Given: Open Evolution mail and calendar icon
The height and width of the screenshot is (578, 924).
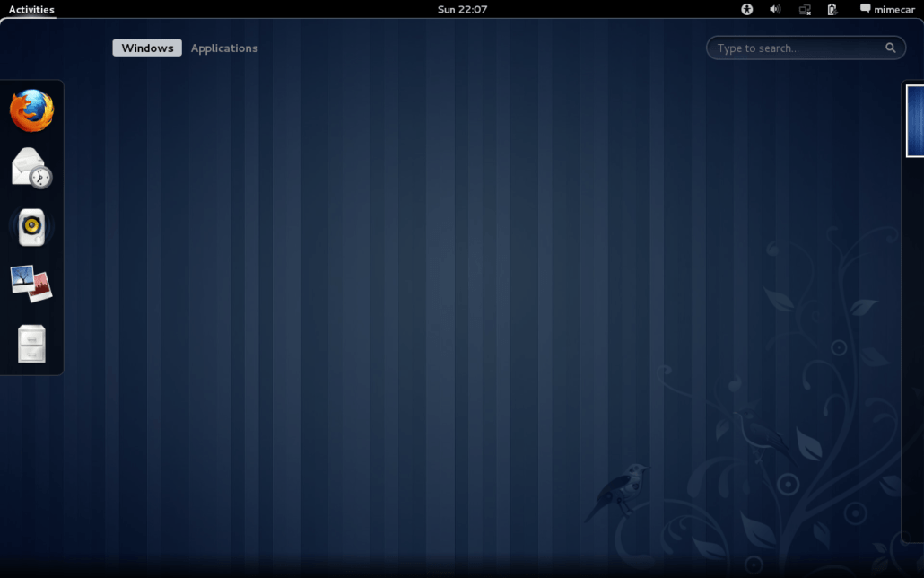Looking at the screenshot, I should (x=31, y=168).
